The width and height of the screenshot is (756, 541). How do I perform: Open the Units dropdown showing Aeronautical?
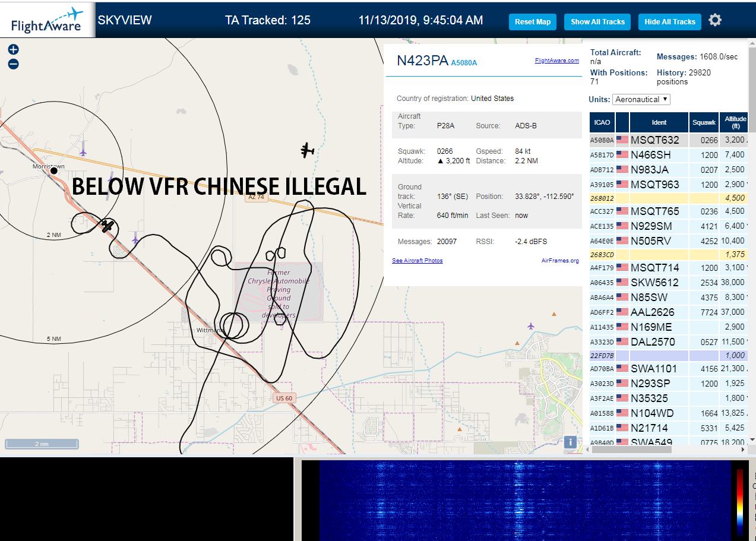641,99
